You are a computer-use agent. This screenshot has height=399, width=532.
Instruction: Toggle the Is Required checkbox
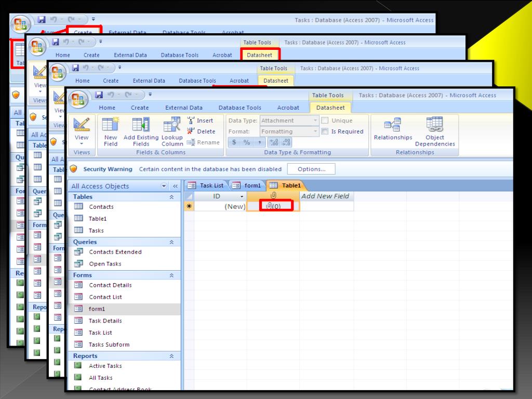pyautogui.click(x=325, y=131)
